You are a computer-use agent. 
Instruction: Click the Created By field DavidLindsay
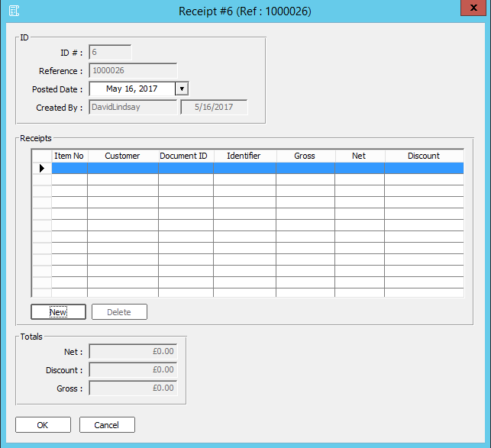133,107
